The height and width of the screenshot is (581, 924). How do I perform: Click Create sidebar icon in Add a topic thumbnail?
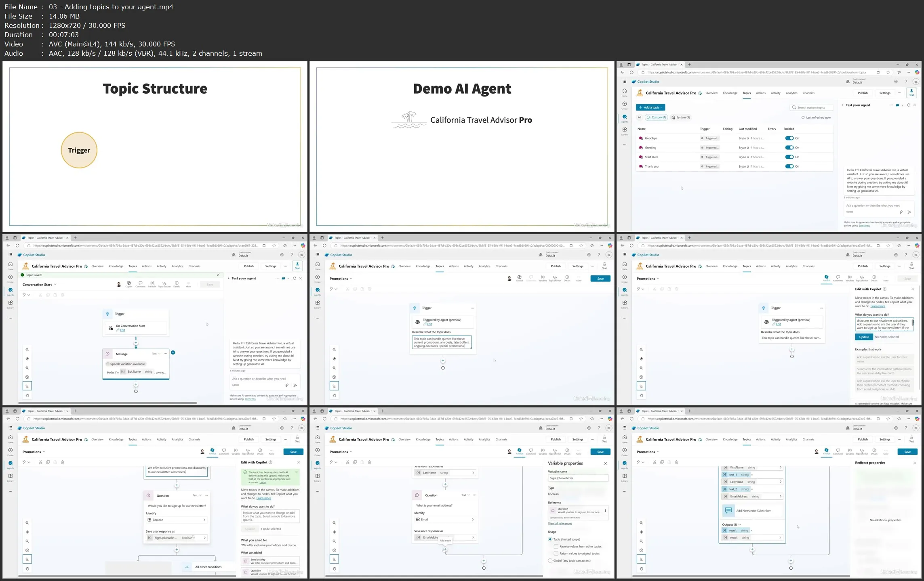pyautogui.click(x=625, y=105)
